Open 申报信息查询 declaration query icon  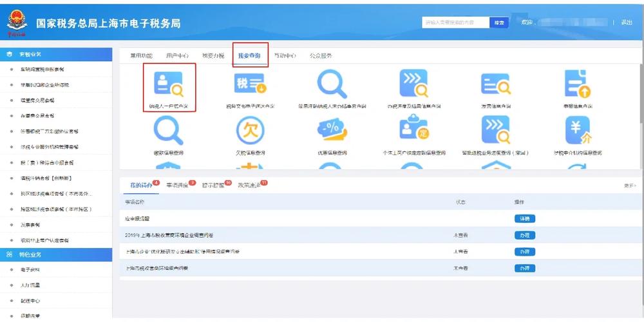[578, 84]
